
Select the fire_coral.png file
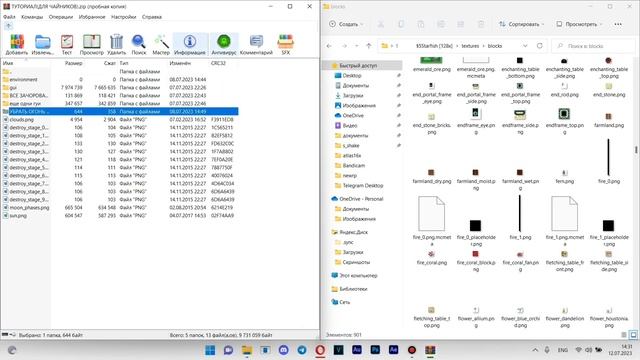coord(431,258)
